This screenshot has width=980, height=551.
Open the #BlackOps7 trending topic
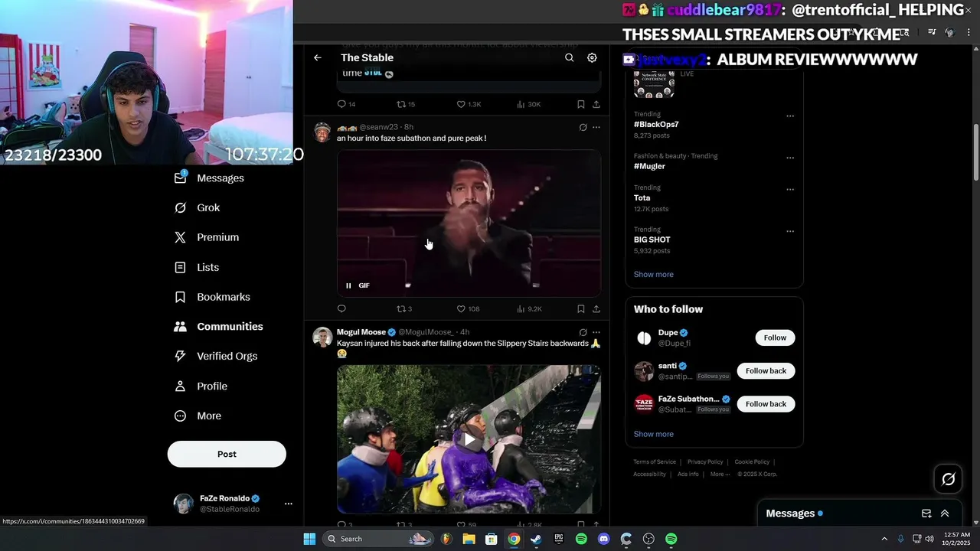pyautogui.click(x=656, y=124)
